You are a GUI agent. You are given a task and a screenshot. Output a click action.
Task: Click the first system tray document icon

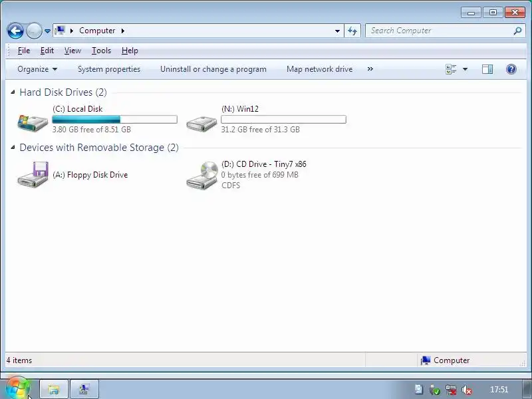click(419, 390)
